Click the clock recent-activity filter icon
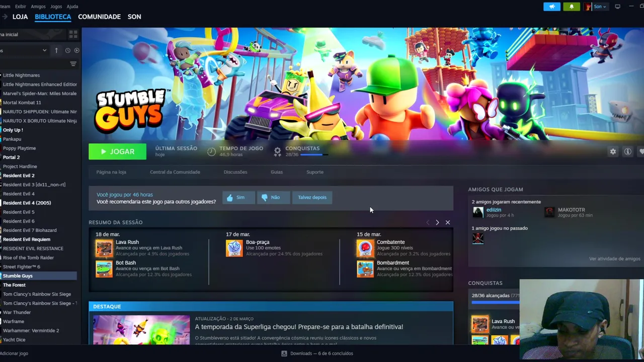644x362 pixels. pos(67,50)
